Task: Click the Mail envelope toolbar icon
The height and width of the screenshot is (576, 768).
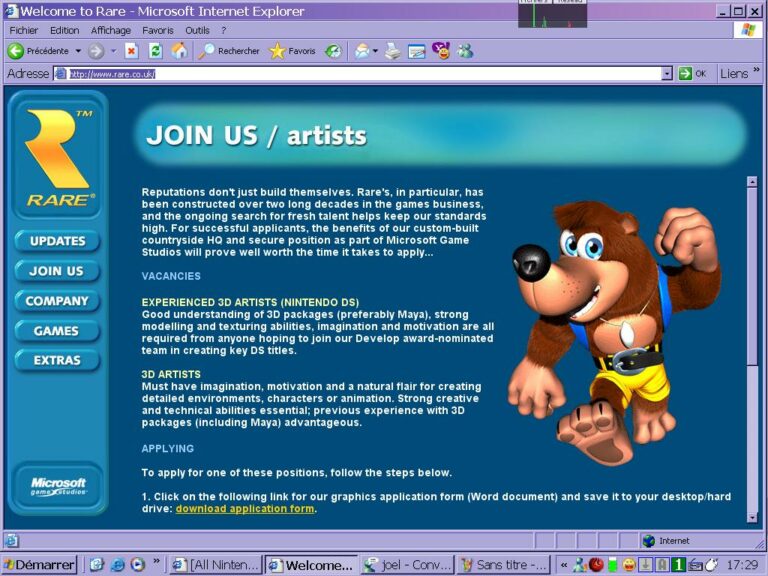Action: (x=362, y=51)
